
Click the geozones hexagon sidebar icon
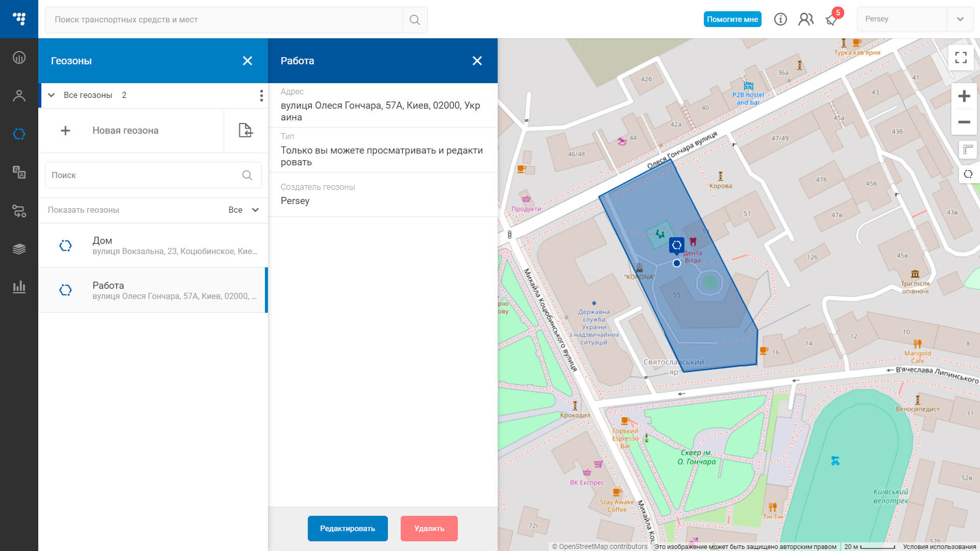[19, 134]
